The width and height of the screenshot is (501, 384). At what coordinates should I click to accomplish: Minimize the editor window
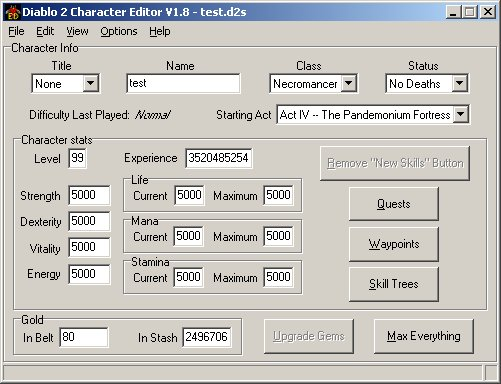pyautogui.click(x=453, y=12)
